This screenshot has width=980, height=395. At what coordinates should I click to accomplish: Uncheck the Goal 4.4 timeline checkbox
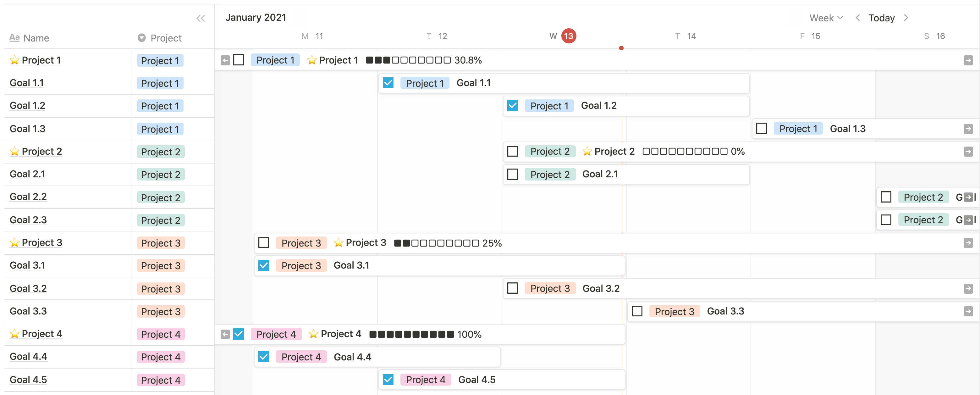click(264, 357)
